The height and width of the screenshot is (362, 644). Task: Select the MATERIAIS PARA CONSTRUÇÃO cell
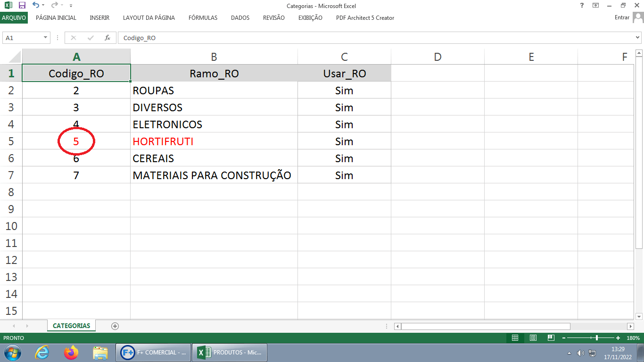point(214,175)
